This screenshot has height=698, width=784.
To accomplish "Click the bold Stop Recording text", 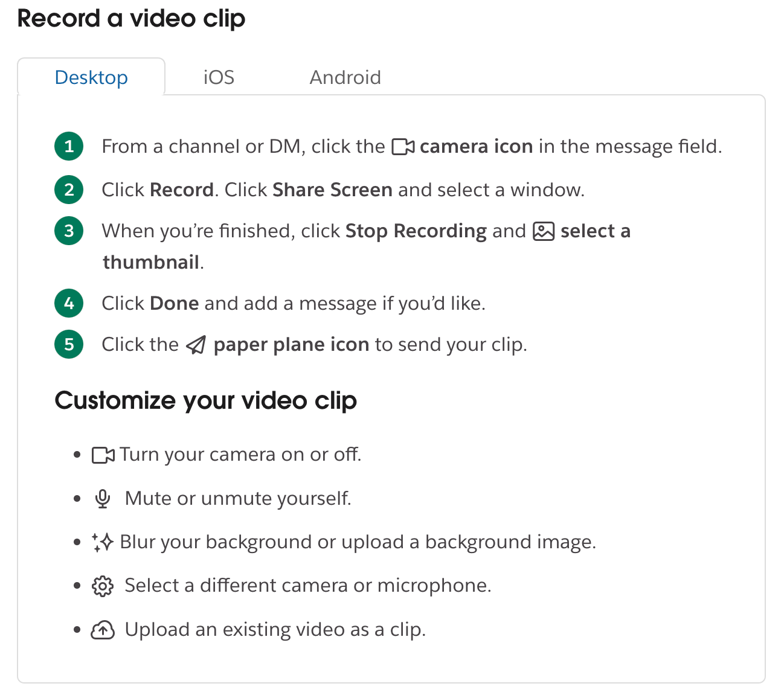I will tap(416, 231).
